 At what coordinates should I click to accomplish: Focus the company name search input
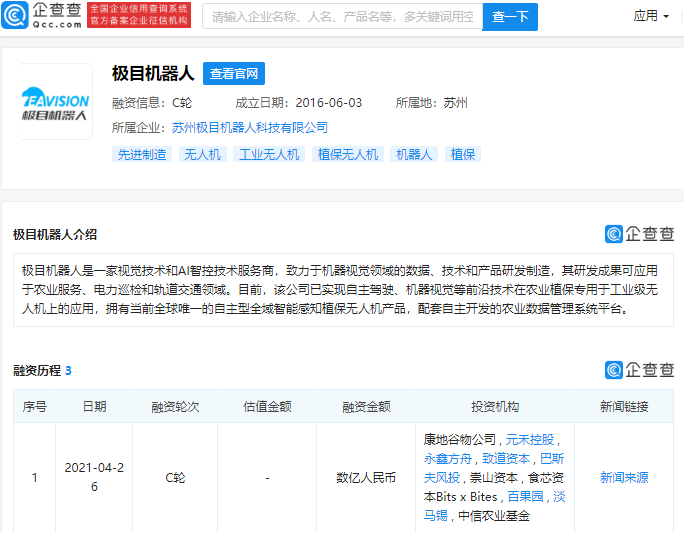click(x=342, y=17)
